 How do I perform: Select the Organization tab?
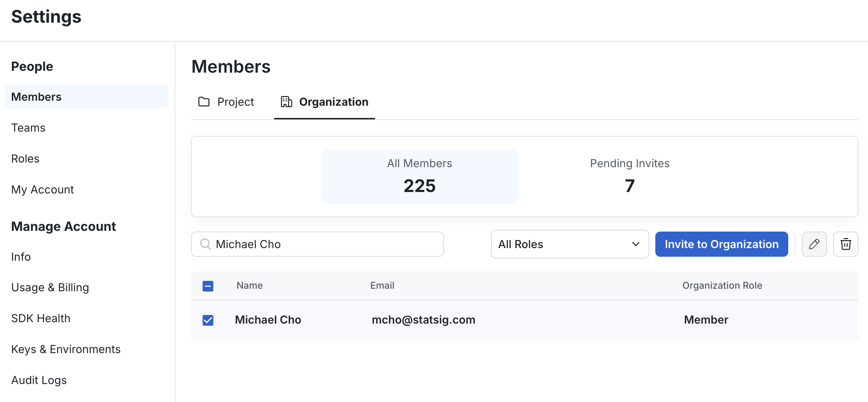tap(333, 102)
